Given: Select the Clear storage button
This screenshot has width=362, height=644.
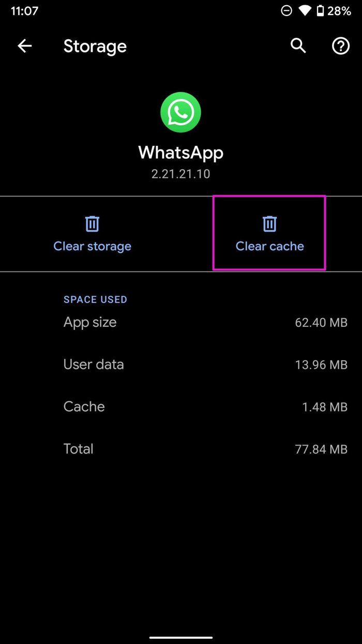Looking at the screenshot, I should click(x=92, y=234).
